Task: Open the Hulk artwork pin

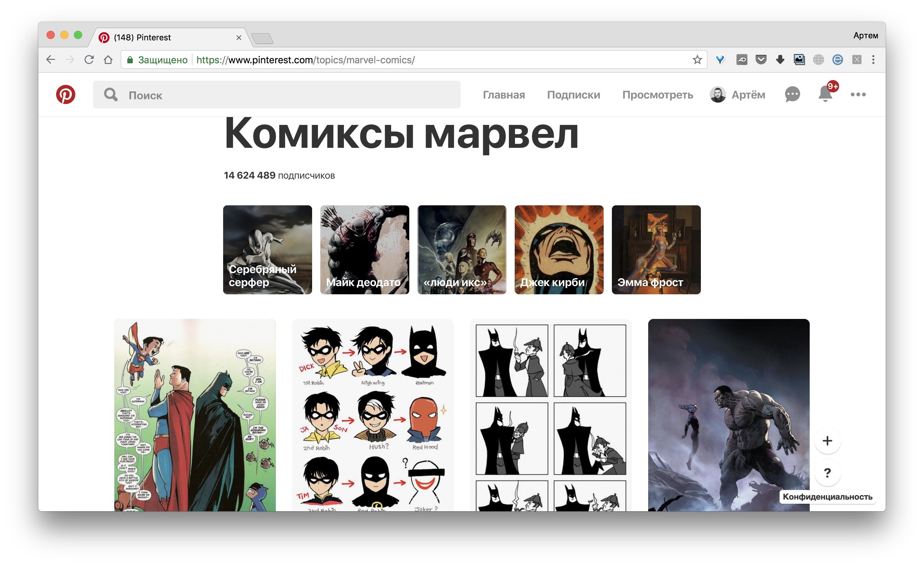Action: 729,415
